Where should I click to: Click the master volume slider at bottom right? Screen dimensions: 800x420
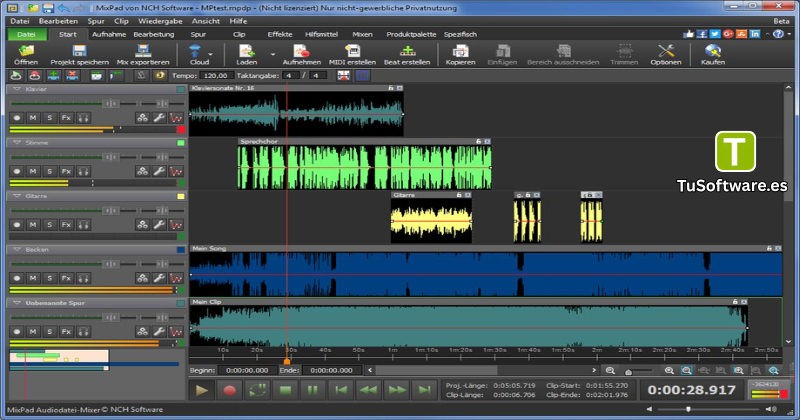click(710, 409)
